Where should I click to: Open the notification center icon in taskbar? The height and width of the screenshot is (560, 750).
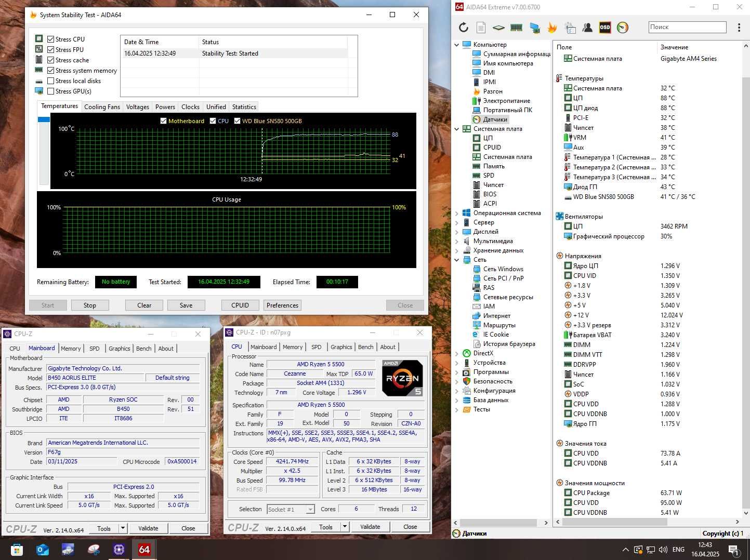point(734,550)
